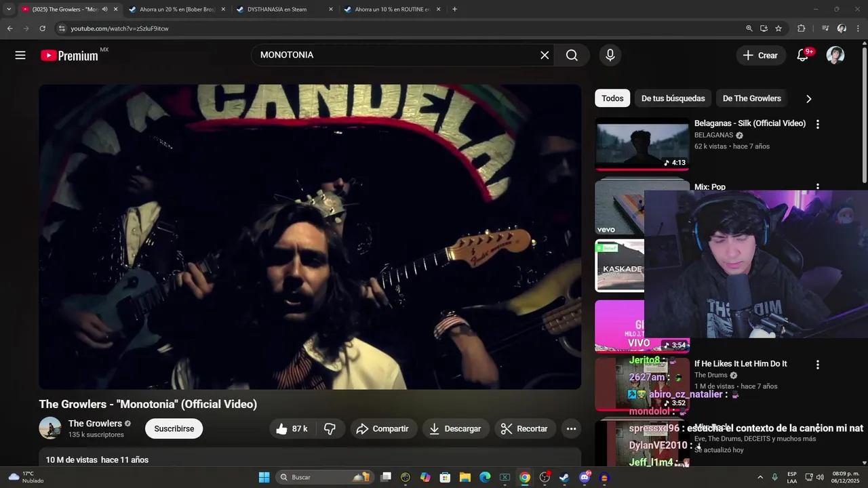Viewport: 868px width, 488px height.
Task: Start voice search with microphone icon
Action: pos(610,56)
